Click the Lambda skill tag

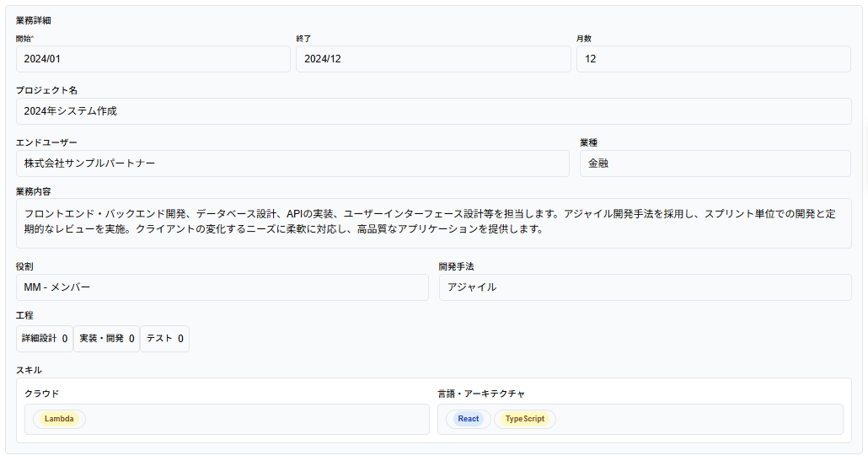point(59,419)
